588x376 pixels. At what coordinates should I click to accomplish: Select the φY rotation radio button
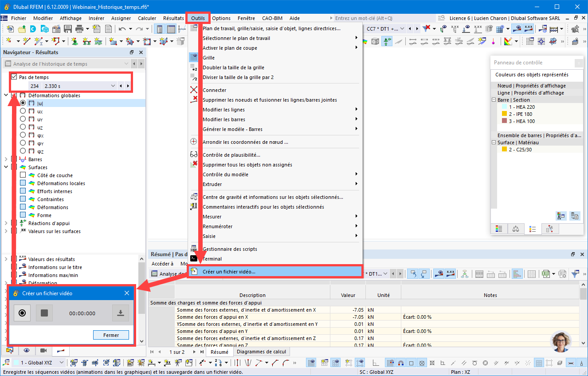[23, 143]
